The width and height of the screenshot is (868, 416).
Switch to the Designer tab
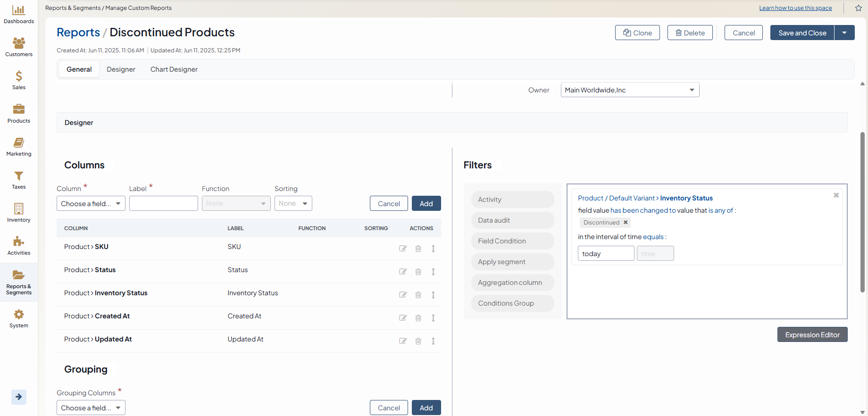(121, 69)
